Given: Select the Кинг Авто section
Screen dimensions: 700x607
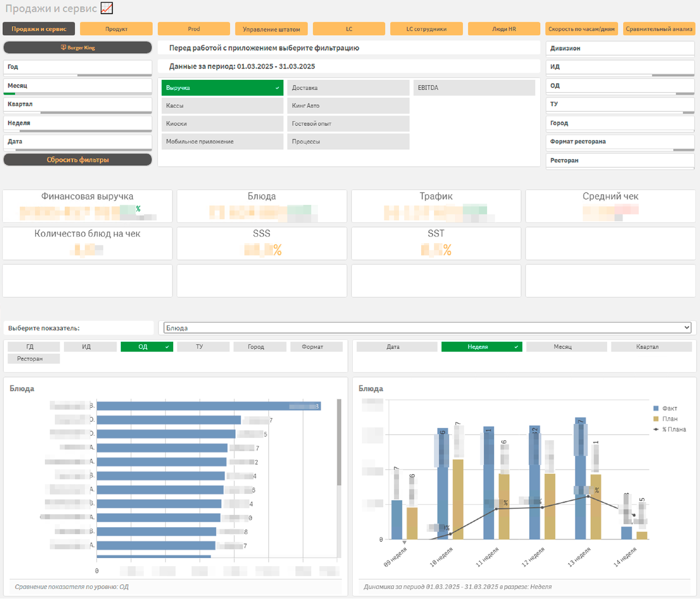Looking at the screenshot, I should pyautogui.click(x=348, y=106).
